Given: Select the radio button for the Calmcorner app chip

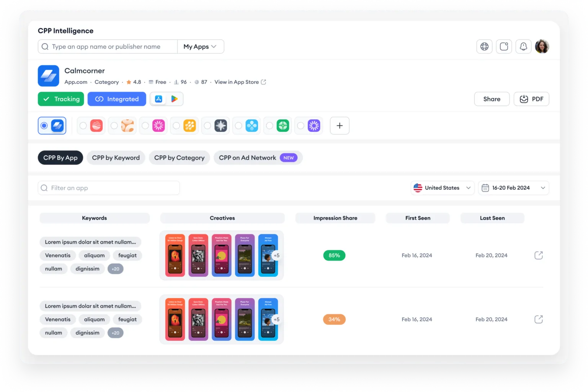Looking at the screenshot, I should pos(44,126).
